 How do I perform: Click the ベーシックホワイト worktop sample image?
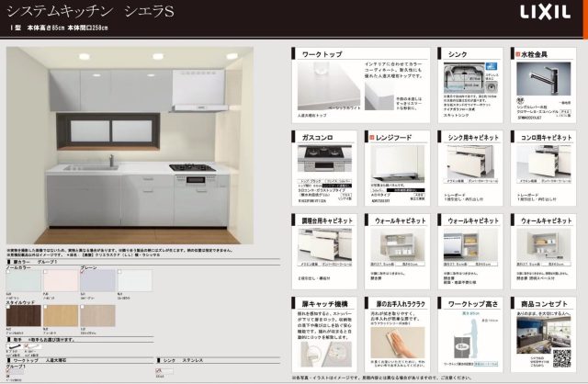(329, 85)
